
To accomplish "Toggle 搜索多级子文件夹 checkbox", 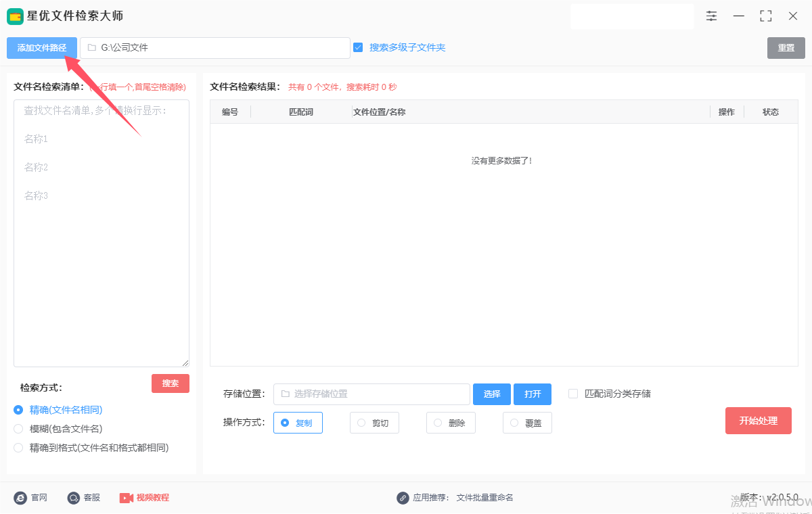I will [358, 48].
